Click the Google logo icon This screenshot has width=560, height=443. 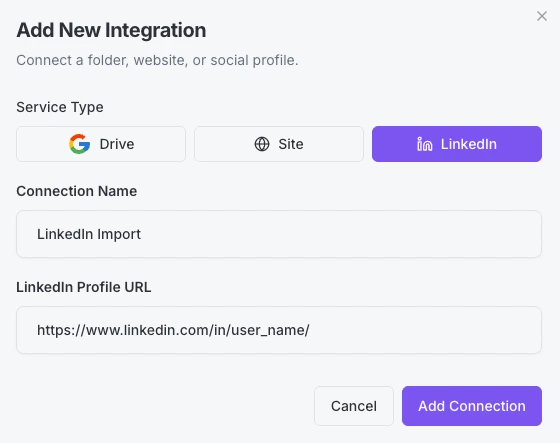click(x=79, y=144)
